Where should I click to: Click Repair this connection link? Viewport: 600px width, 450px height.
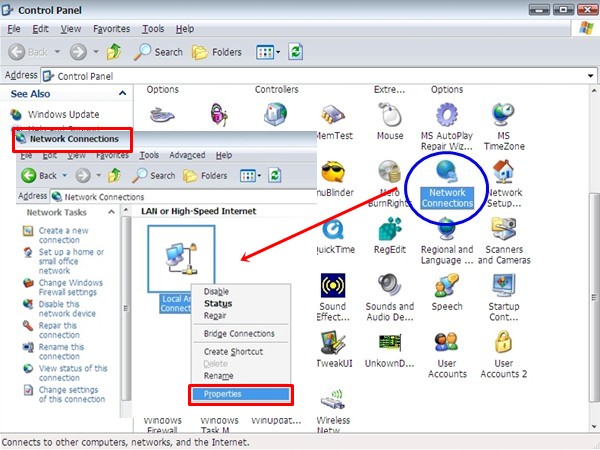[x=59, y=330]
